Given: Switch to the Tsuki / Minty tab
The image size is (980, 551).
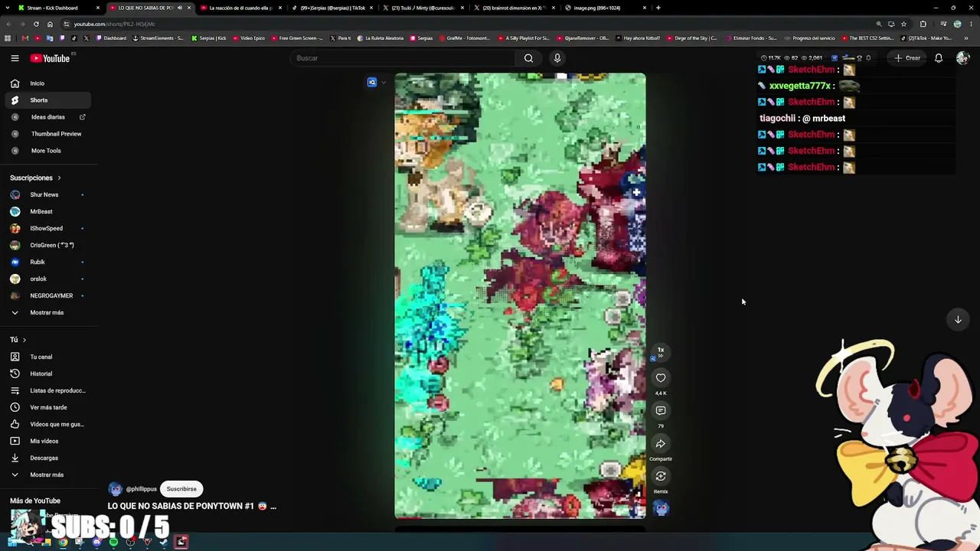Looking at the screenshot, I should [x=423, y=8].
